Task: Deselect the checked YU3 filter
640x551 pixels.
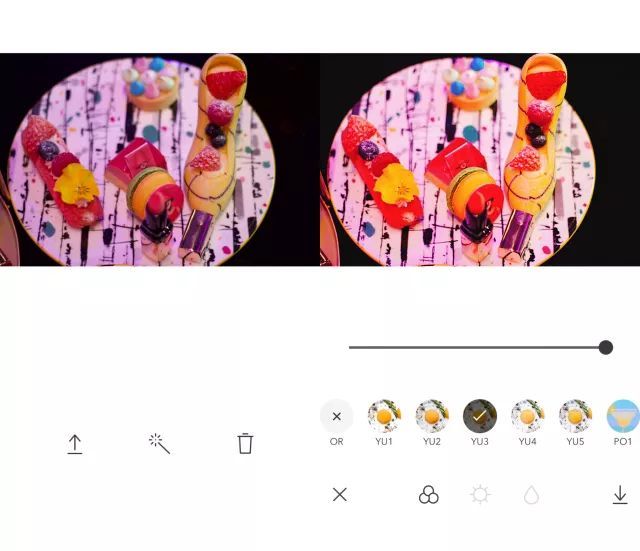Action: click(x=480, y=416)
